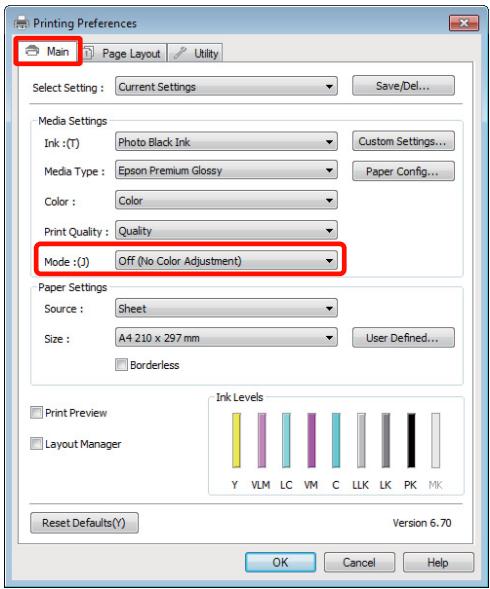Click the printer icon in title bar

[21, 23]
